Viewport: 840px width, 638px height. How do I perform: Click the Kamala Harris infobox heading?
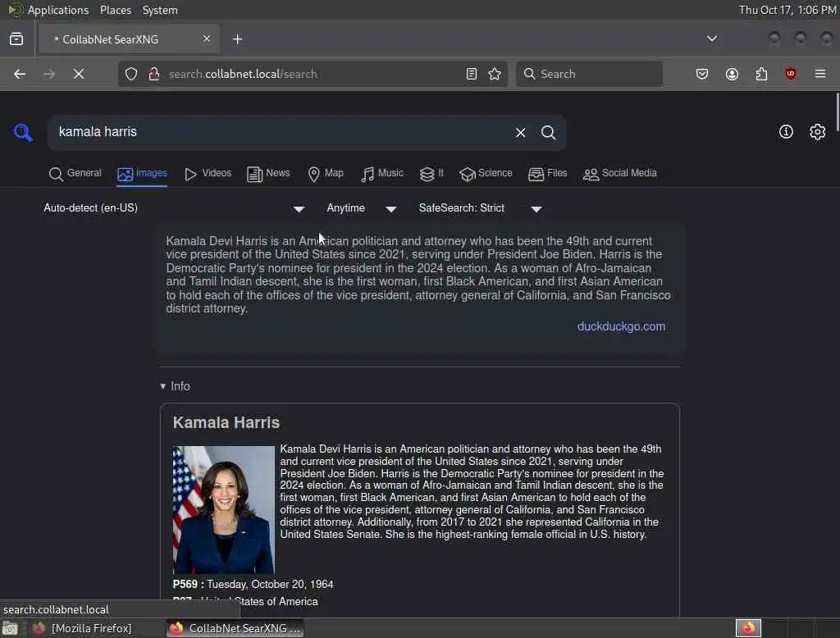point(226,422)
